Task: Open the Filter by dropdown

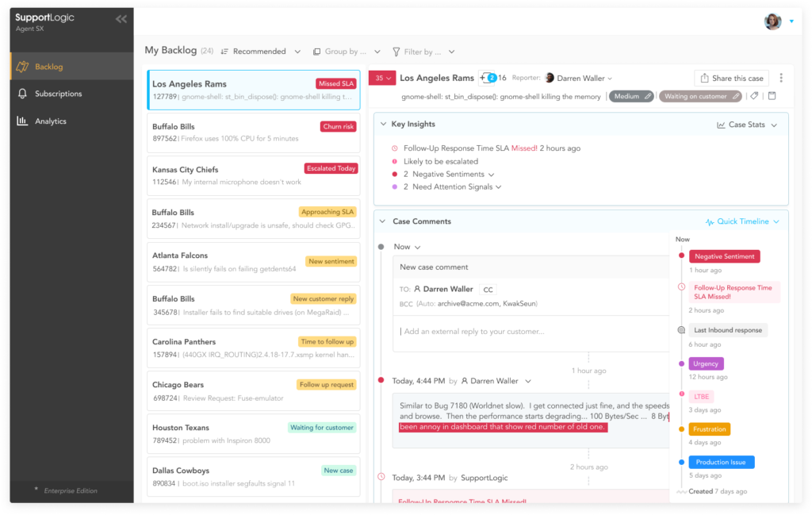Action: (x=423, y=52)
